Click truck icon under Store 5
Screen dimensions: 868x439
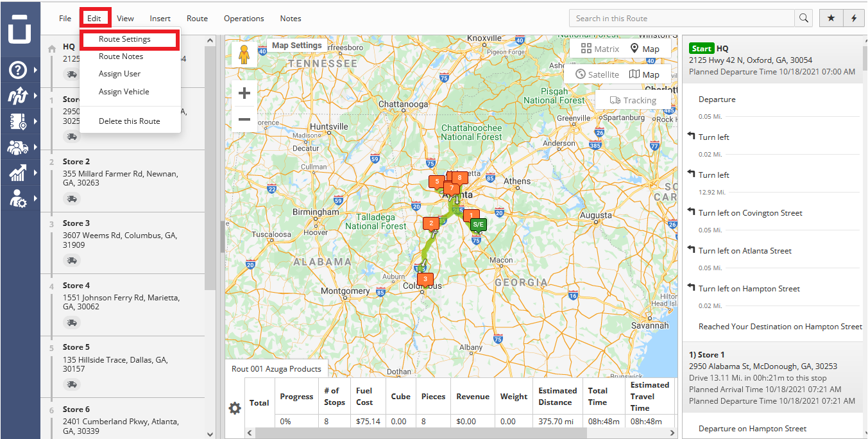tap(72, 384)
